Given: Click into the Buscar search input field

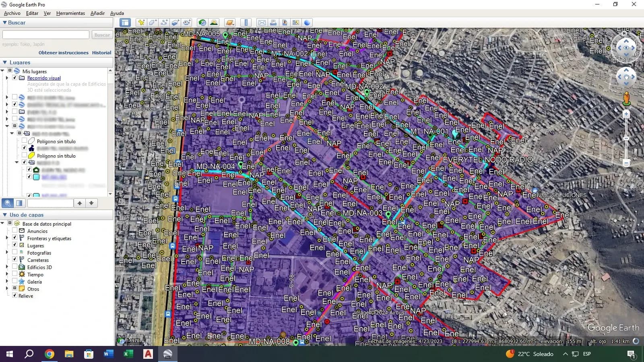Looking at the screenshot, I should [46, 35].
